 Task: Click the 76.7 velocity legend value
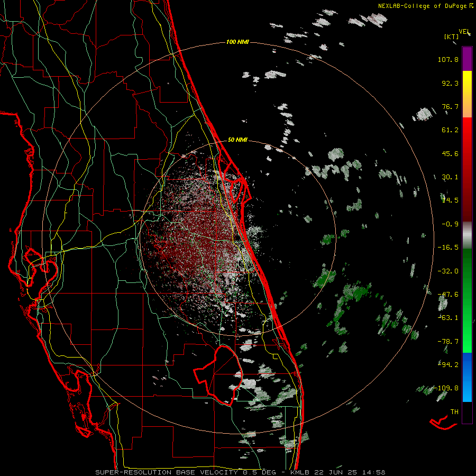450,106
